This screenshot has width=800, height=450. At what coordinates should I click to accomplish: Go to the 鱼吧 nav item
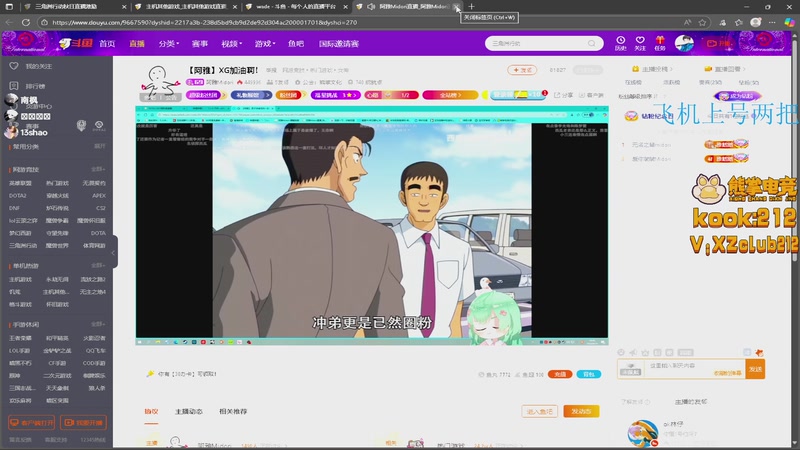click(x=296, y=44)
